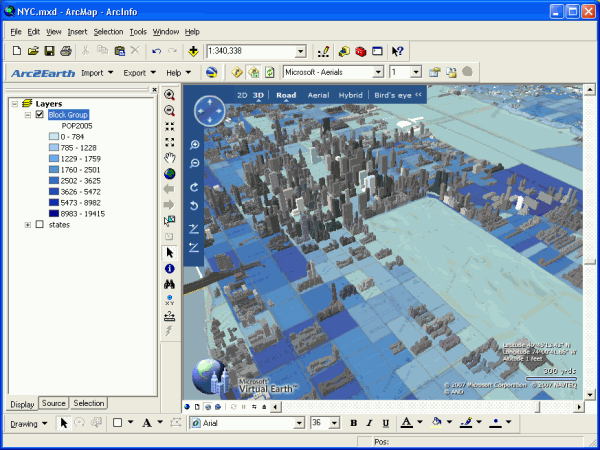Screen dimensions: 600x450
Task: Choose the Select Elements arrow tool
Action: pyautogui.click(x=170, y=253)
